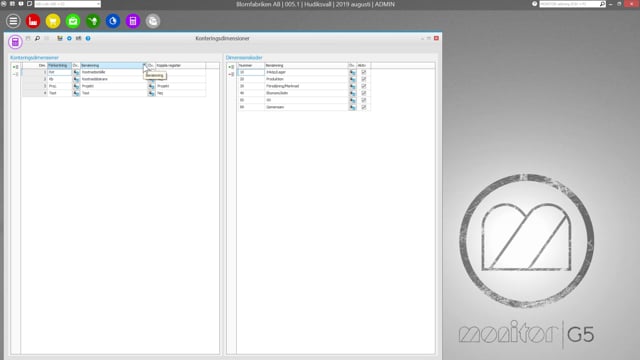Open the red Manufacturing factory module
Image resolution: width=640 pixels, height=360 pixels.
pyautogui.click(x=33, y=21)
